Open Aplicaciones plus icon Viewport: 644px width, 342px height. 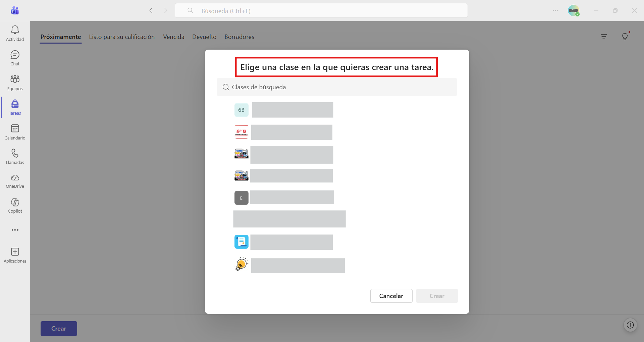(15, 252)
